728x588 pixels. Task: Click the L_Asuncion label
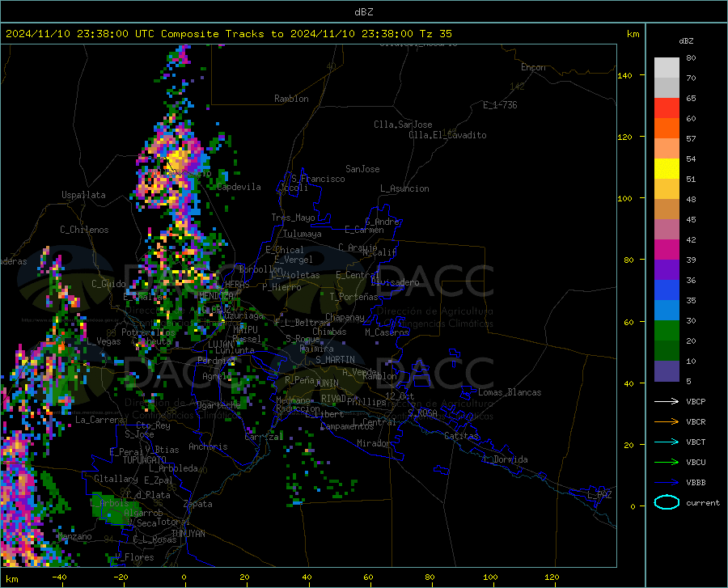click(x=404, y=188)
